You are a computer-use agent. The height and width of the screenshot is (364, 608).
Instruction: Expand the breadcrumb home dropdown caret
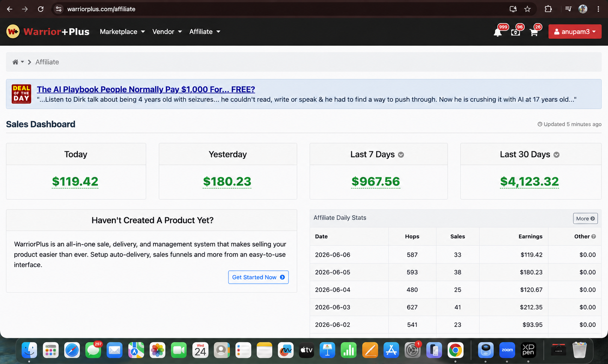pos(23,62)
